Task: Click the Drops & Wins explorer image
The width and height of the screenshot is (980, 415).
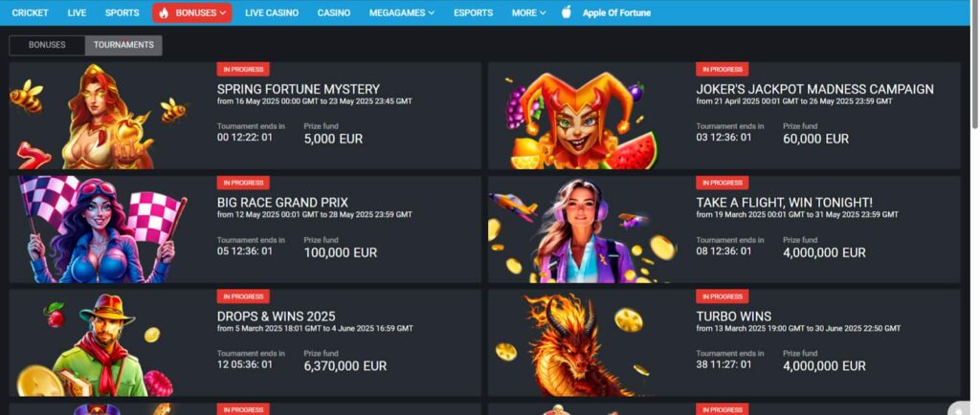Action: click(94, 344)
